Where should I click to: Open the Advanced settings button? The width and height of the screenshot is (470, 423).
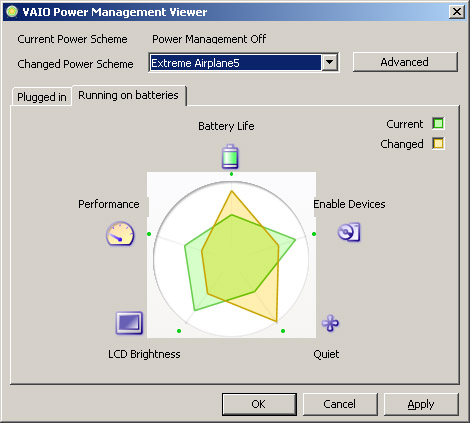coord(405,62)
